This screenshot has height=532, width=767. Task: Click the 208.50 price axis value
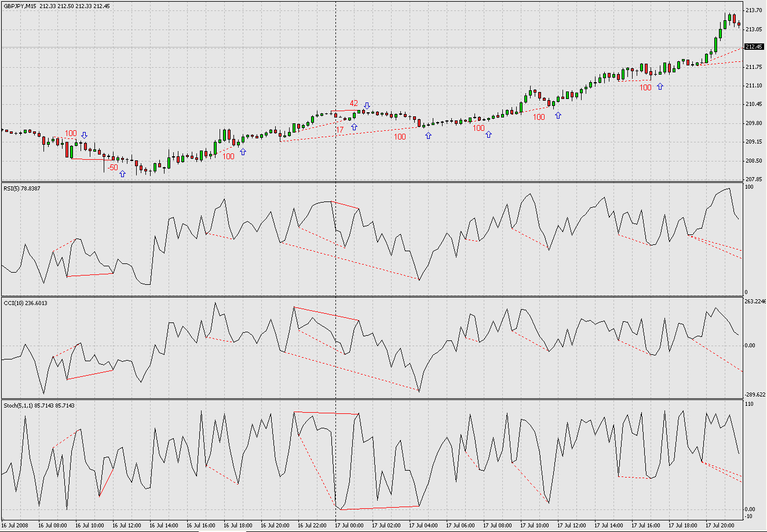(754, 161)
